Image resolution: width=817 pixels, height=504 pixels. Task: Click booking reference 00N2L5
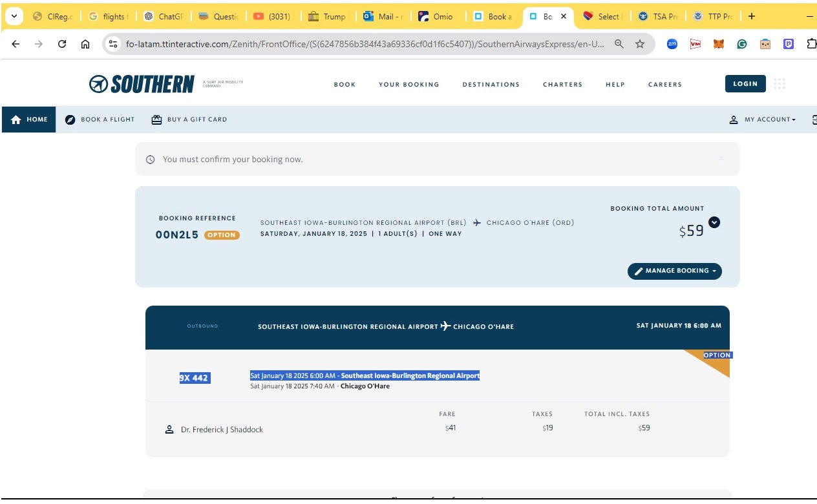click(177, 235)
